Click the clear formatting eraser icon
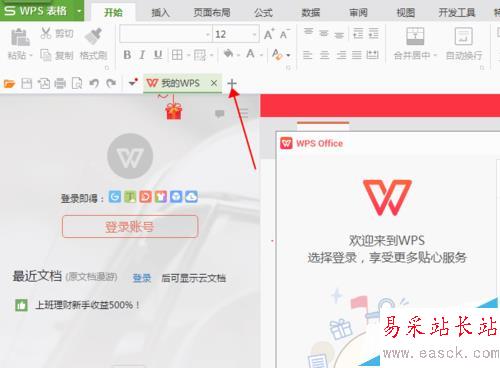The height and width of the screenshot is (368, 500). point(277,55)
